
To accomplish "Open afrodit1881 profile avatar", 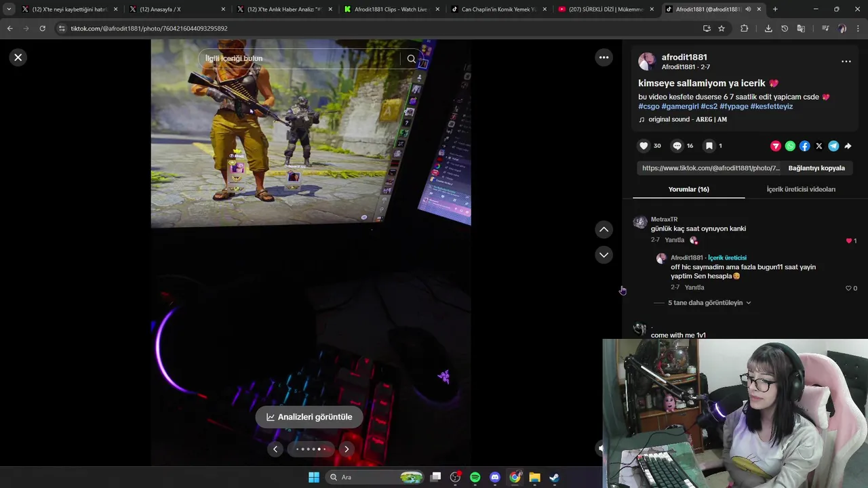I will click(647, 62).
